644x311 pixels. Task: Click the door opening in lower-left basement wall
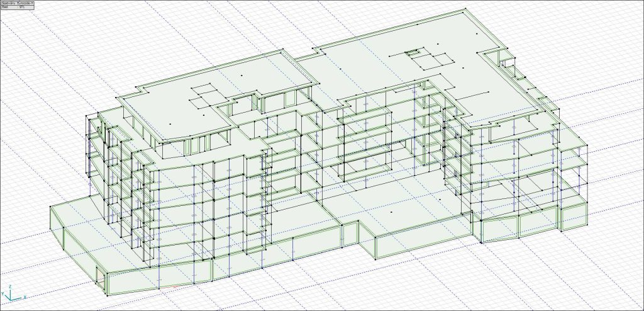point(101,274)
